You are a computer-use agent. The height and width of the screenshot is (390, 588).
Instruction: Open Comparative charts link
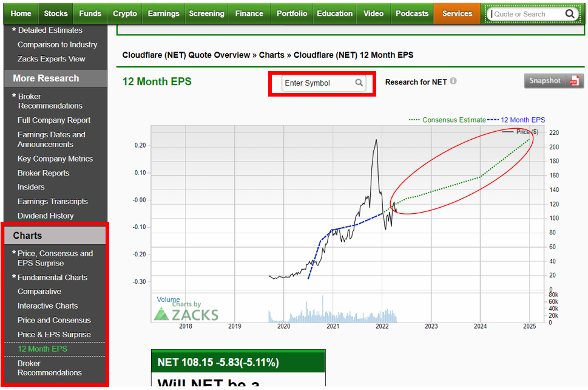point(39,291)
